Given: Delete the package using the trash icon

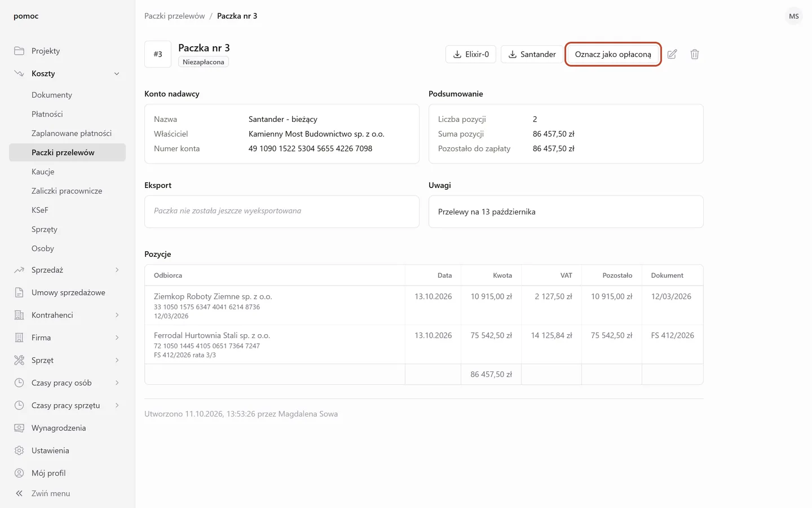Looking at the screenshot, I should point(695,54).
